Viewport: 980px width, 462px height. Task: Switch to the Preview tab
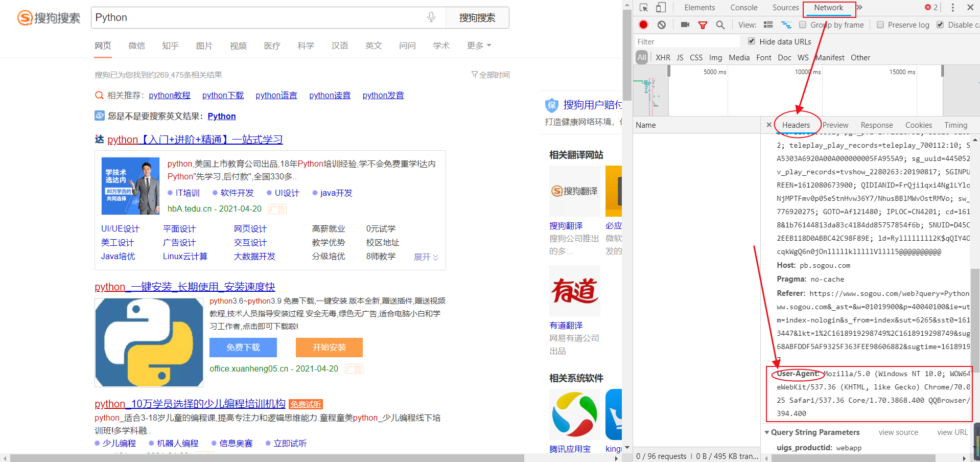coord(835,125)
